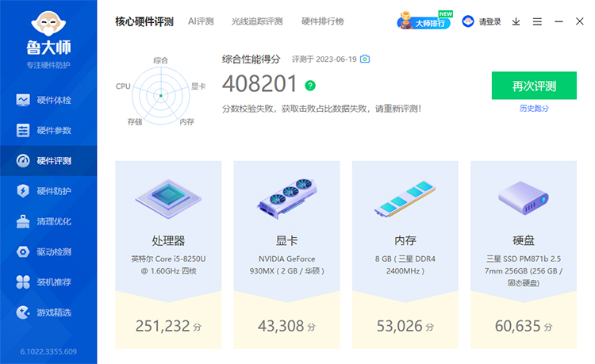
Task: Click the 硬盘 drive icon
Action: point(524,198)
